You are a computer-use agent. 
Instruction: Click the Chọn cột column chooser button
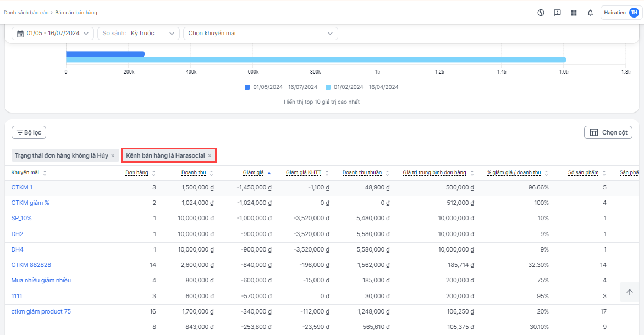(608, 132)
